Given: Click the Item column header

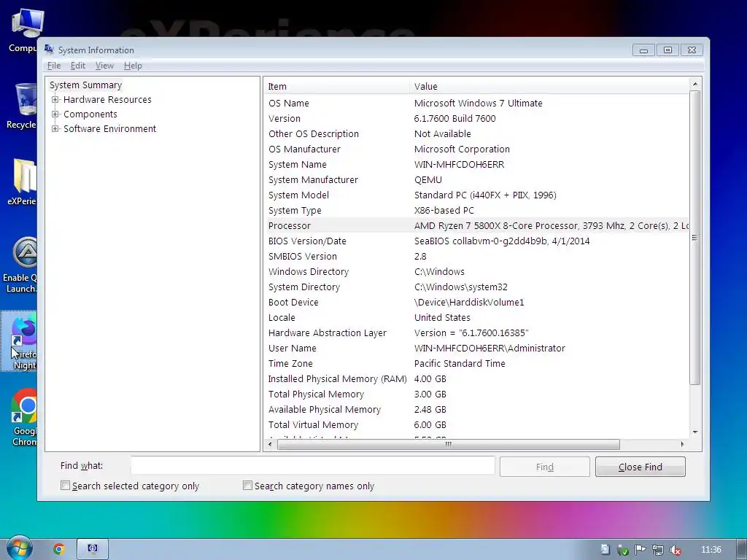Looking at the screenshot, I should click(x=336, y=86).
